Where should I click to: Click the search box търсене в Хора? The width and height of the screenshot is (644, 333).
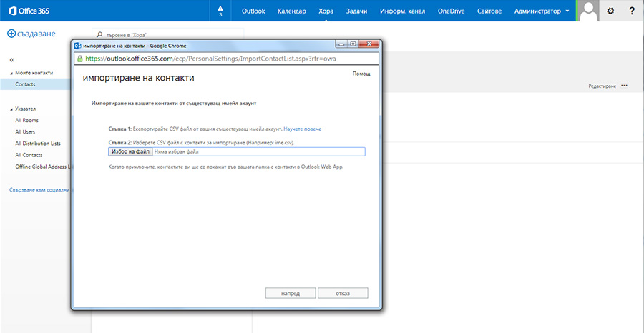pyautogui.click(x=167, y=35)
